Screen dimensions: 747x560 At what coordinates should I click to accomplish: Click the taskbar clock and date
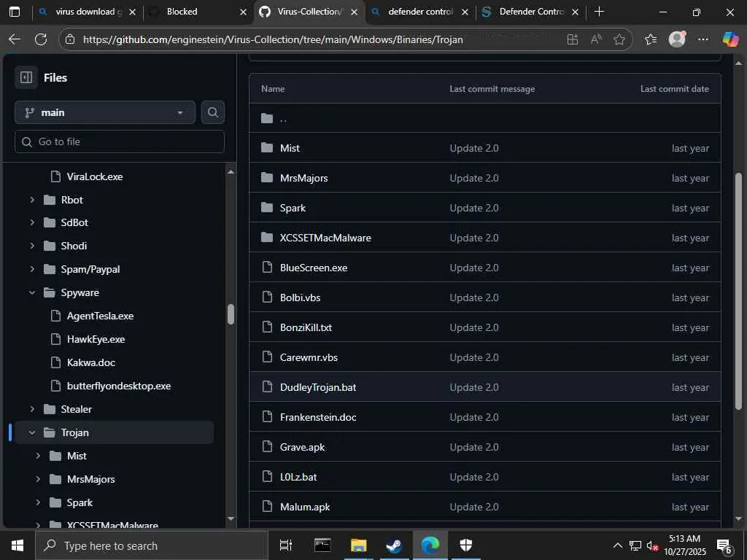[684, 545]
